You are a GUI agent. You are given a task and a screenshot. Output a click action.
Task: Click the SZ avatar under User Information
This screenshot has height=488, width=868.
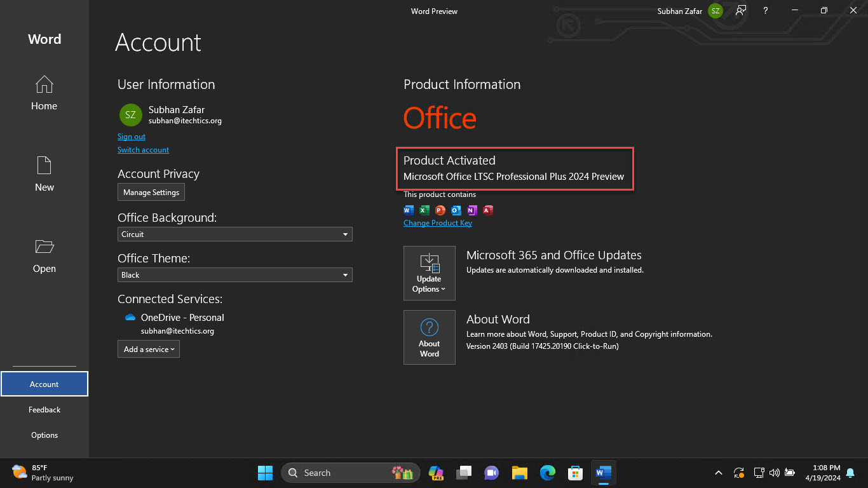pos(130,115)
